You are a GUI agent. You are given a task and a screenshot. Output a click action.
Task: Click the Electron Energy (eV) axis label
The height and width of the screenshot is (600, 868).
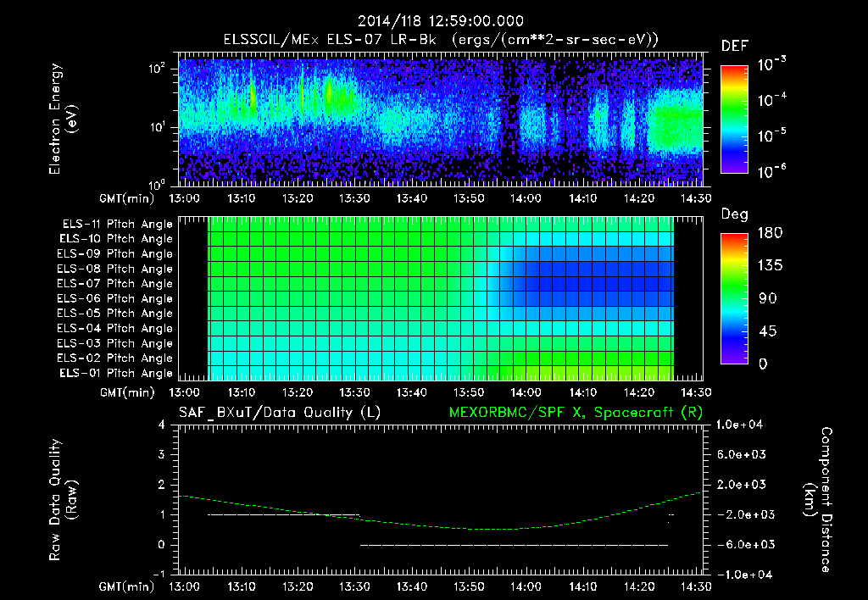(63, 119)
